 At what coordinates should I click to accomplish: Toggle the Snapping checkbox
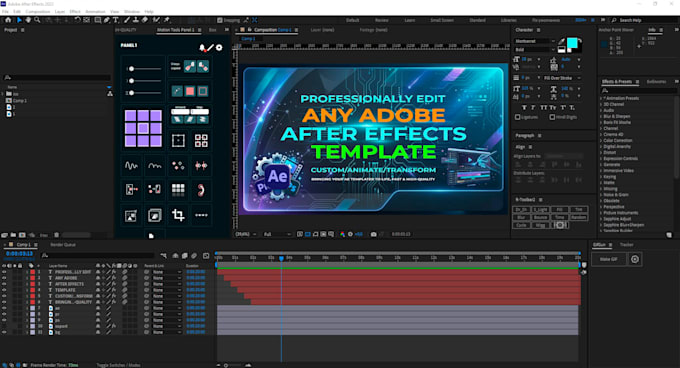(x=220, y=20)
